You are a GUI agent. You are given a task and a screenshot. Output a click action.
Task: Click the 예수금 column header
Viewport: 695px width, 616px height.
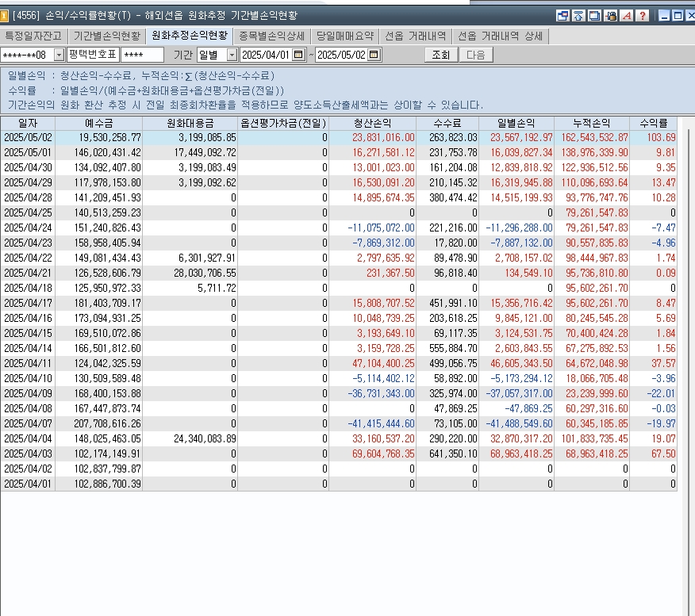[99, 123]
